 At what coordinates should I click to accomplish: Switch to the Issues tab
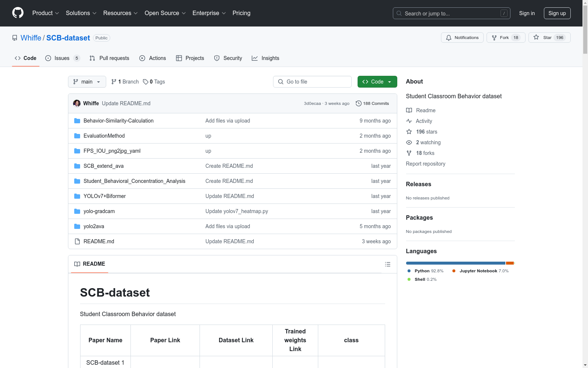pyautogui.click(x=62, y=58)
